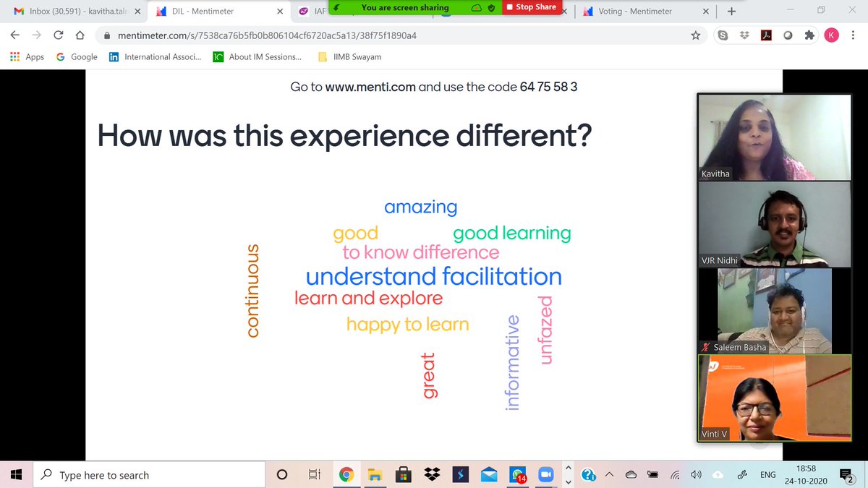Click the word 'amazing' in the cloud
This screenshot has width=868, height=488.
(420, 207)
